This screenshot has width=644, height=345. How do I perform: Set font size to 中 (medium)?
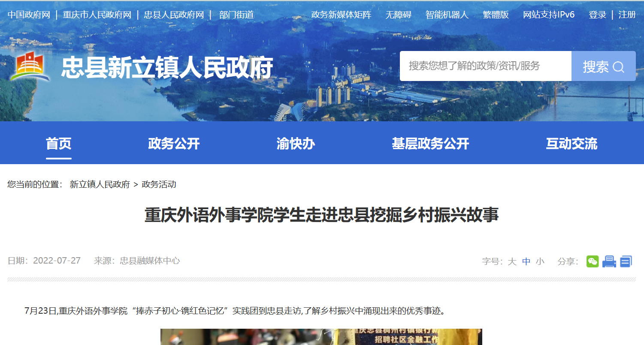point(526,261)
